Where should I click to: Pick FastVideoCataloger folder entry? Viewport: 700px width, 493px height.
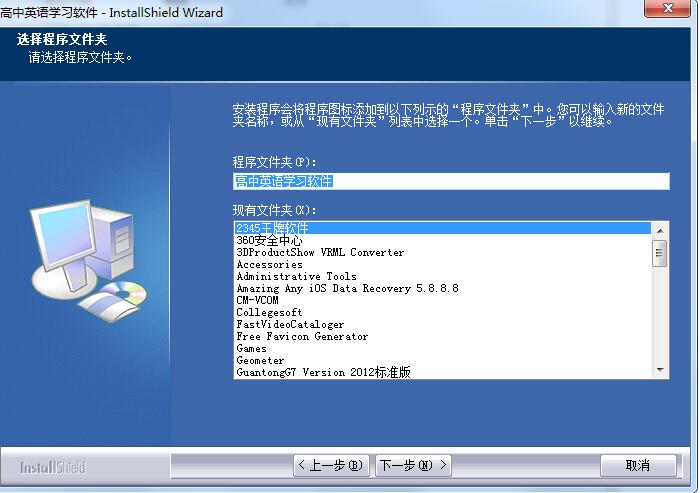(442, 324)
